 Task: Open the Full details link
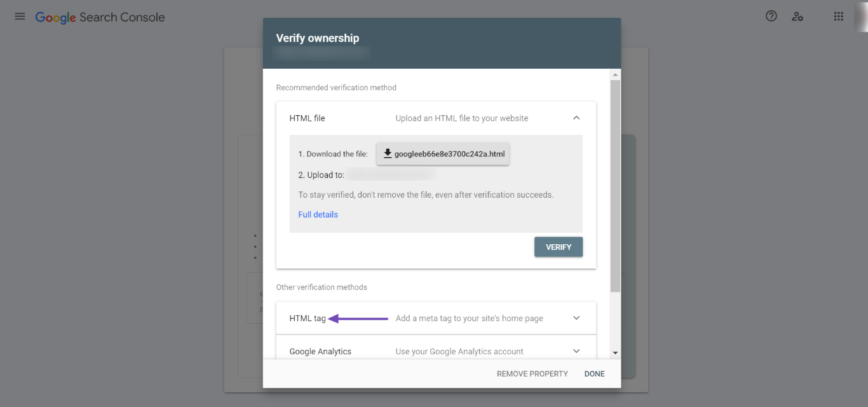[318, 214]
